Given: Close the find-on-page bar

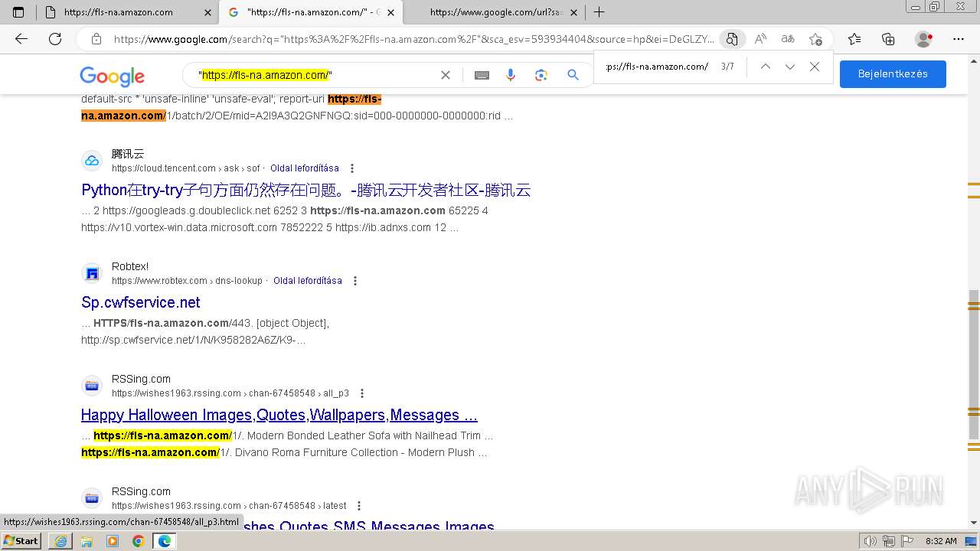Looking at the screenshot, I should [815, 67].
